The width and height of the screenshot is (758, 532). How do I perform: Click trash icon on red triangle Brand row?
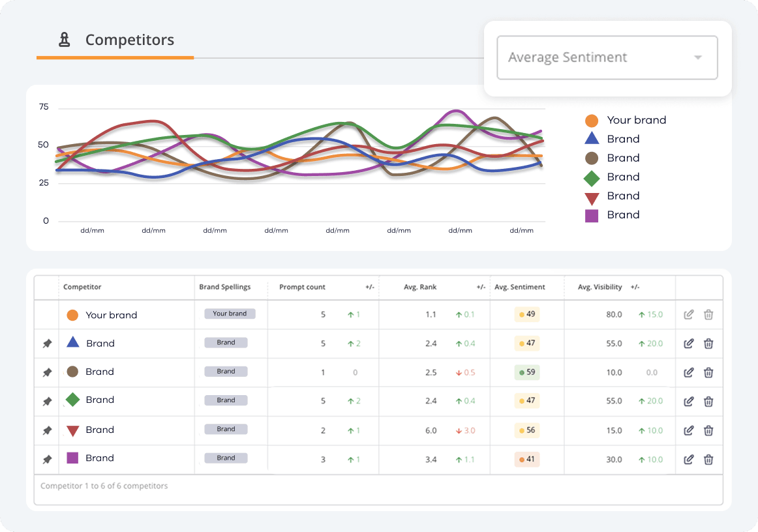708,430
